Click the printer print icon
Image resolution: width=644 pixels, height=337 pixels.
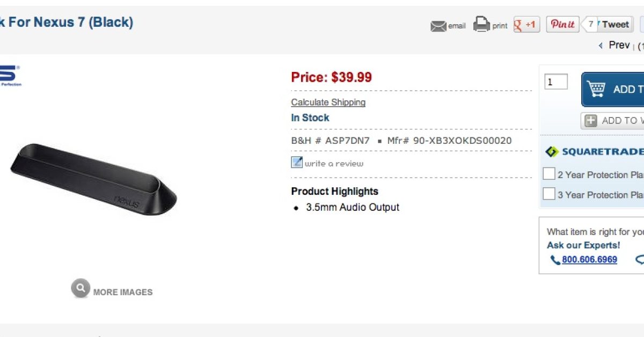point(481,25)
